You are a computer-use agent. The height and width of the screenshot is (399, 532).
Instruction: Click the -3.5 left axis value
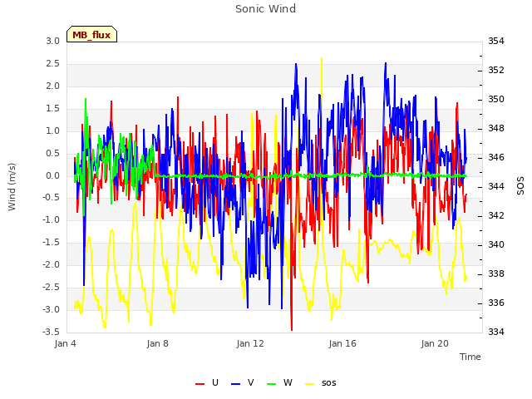point(51,332)
